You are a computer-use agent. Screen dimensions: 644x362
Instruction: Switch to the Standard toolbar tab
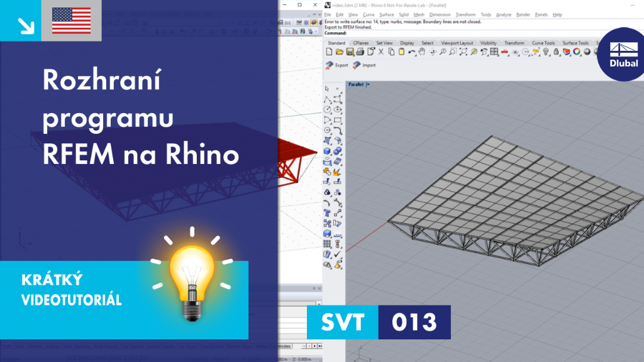click(336, 43)
